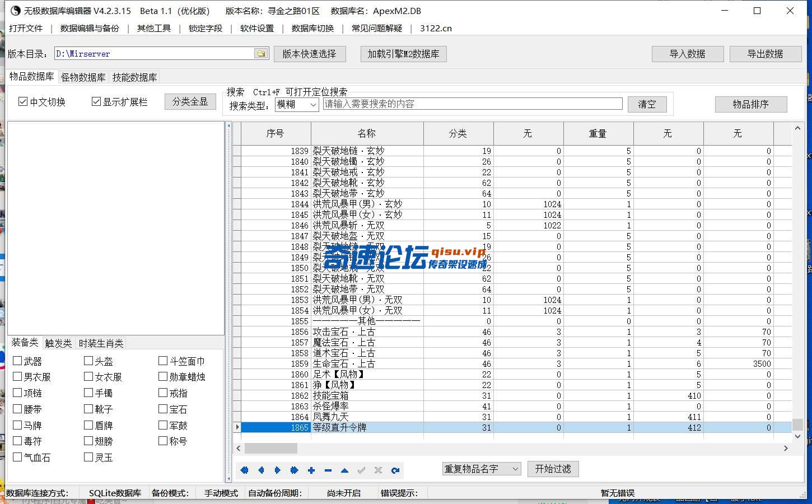Screen dimensions: 812x504
Task: Open 软件设置 menu
Action: coord(257,28)
